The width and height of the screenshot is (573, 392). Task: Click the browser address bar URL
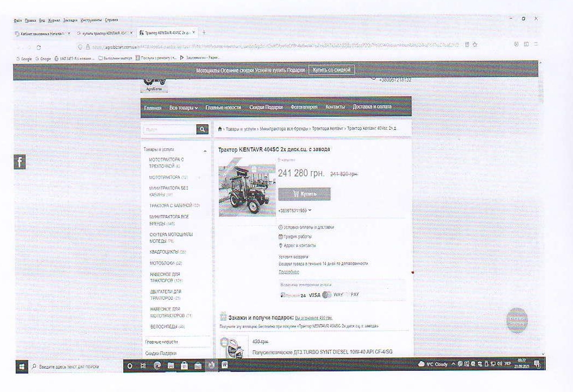276,46
